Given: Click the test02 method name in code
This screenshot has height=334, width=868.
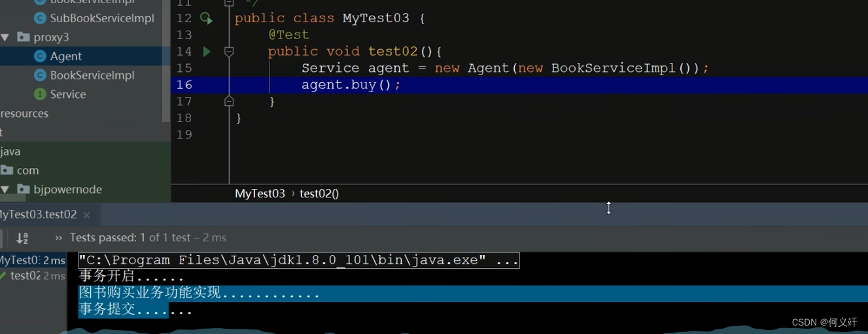Looking at the screenshot, I should [393, 51].
